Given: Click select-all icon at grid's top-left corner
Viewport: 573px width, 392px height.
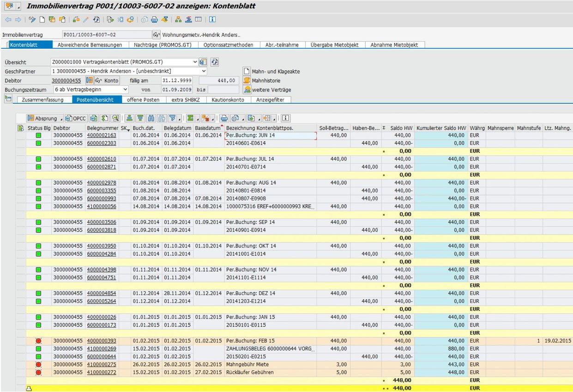Looking at the screenshot, I should coord(20,127).
